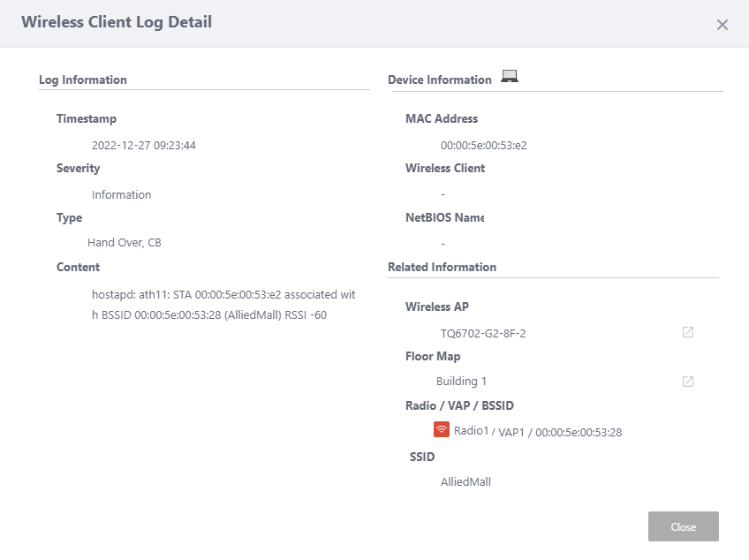Click the Log Information section heading
The height and width of the screenshot is (560, 749).
[x=83, y=79]
